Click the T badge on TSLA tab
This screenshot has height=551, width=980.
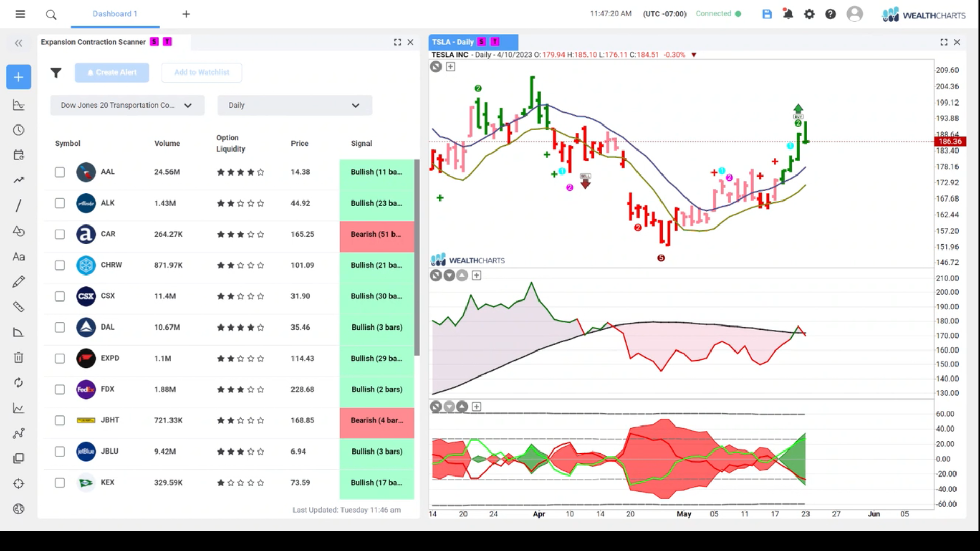[x=495, y=42]
